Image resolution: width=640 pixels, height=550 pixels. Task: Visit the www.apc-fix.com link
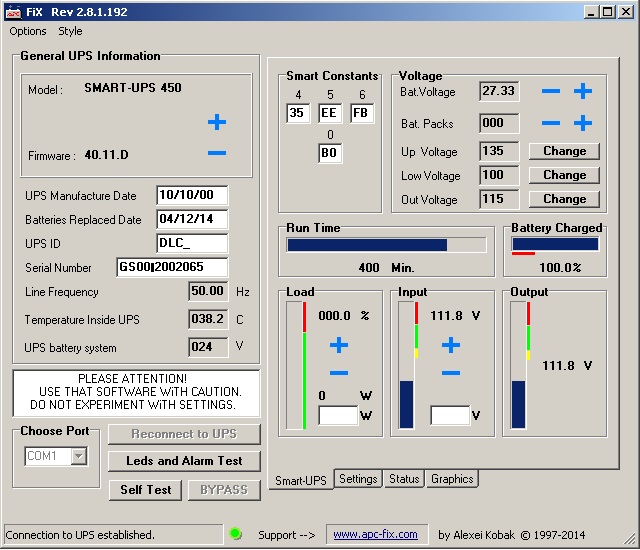coord(375,534)
